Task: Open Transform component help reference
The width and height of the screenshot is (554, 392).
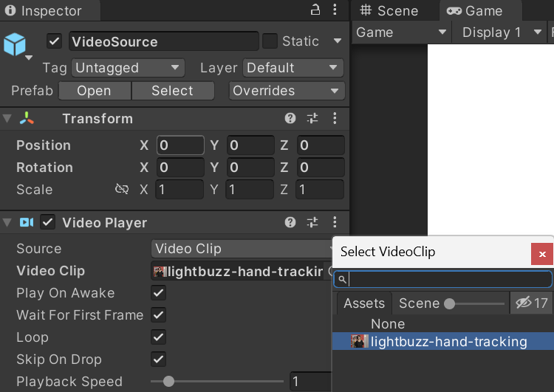Action: (x=291, y=119)
